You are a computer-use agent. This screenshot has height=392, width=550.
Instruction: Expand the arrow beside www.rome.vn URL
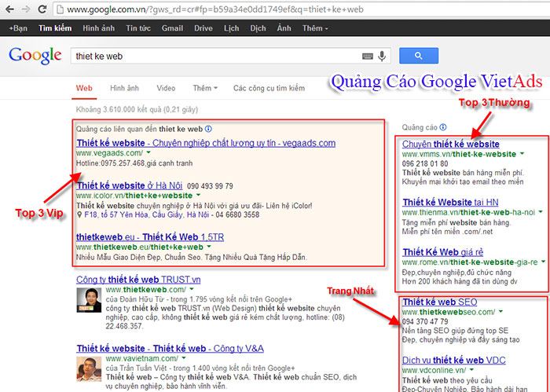click(x=544, y=262)
